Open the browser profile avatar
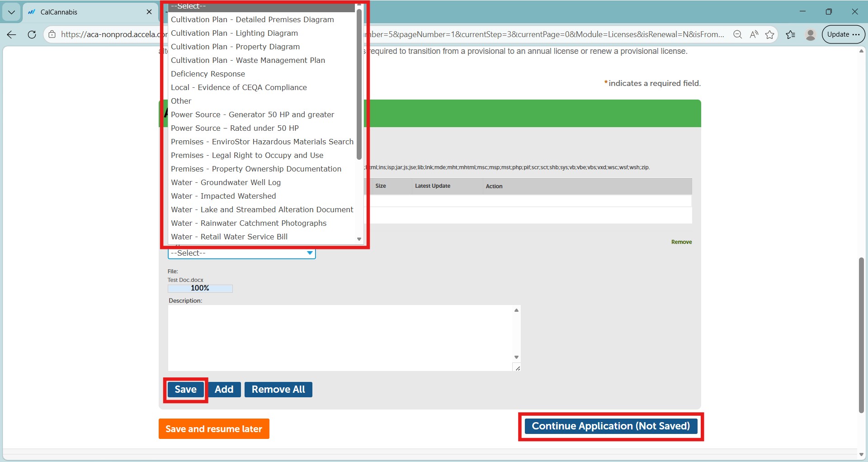868x462 pixels. [811, 34]
